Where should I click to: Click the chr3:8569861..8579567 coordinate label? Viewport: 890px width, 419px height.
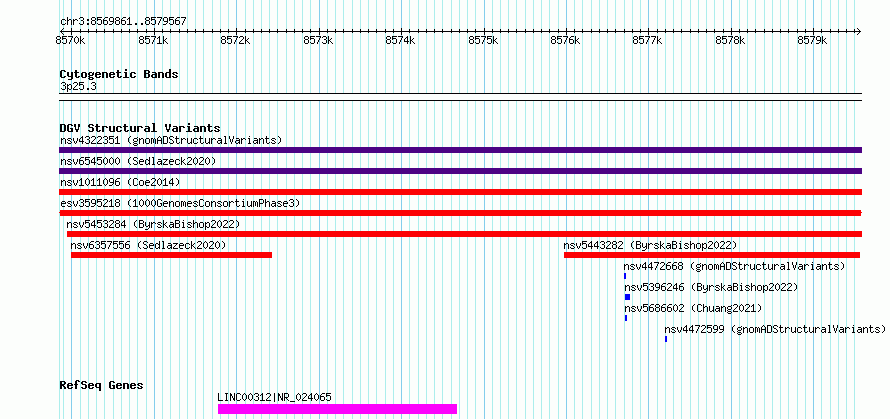[123, 22]
